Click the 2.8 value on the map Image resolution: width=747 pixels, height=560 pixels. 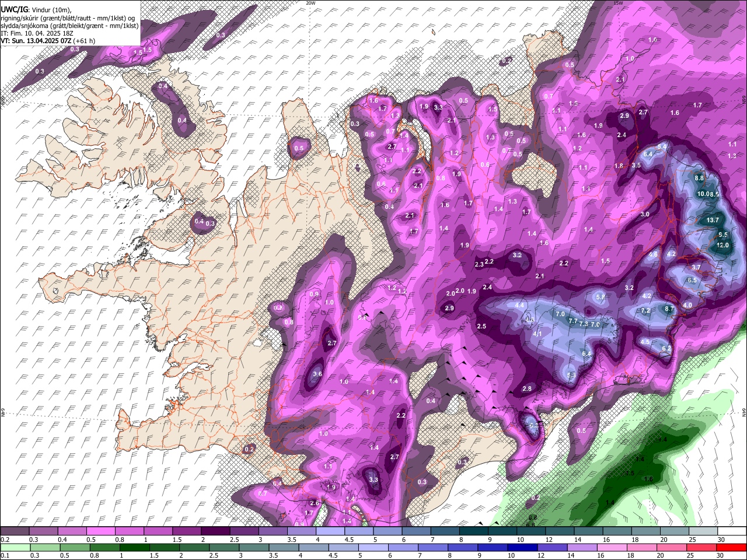527,388
